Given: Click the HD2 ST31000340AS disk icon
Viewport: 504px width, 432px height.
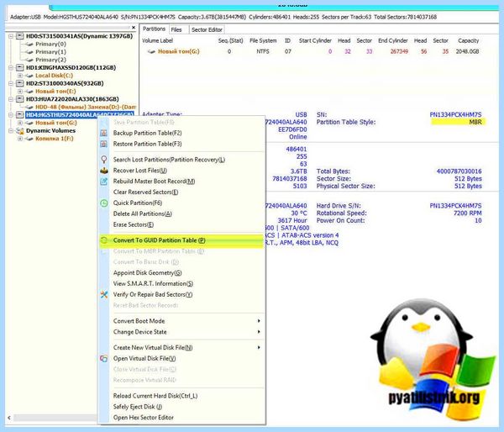Looking at the screenshot, I should (x=20, y=83).
